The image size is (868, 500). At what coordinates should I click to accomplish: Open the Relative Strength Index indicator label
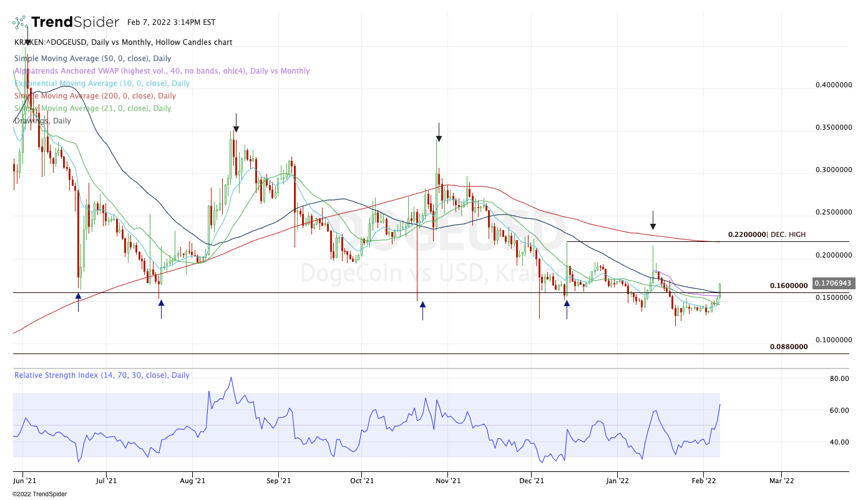(102, 375)
